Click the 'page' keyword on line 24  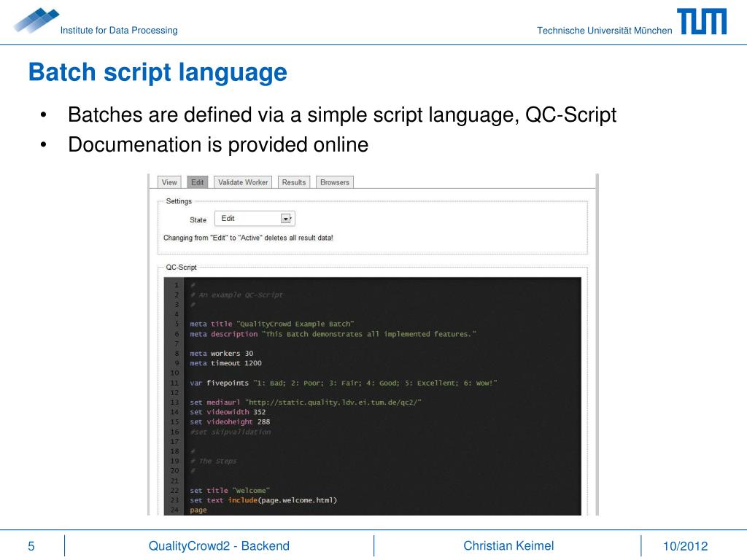point(198,510)
